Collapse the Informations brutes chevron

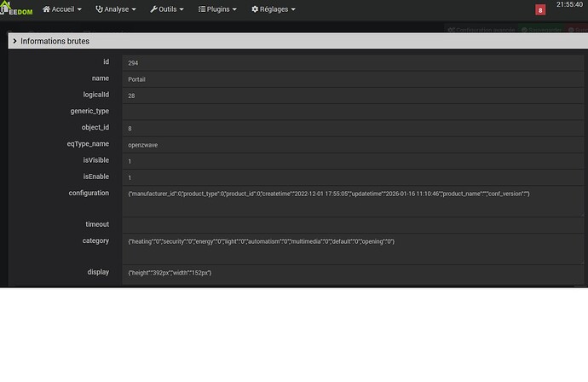tap(14, 41)
